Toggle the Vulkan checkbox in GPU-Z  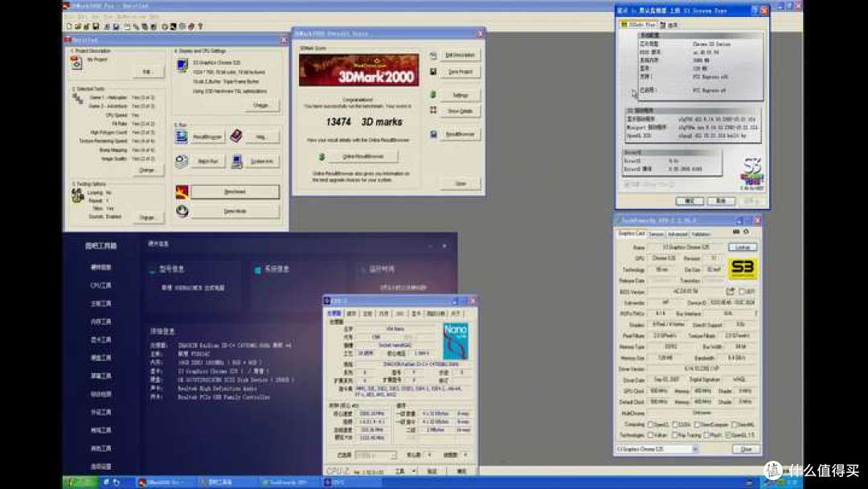651,435
